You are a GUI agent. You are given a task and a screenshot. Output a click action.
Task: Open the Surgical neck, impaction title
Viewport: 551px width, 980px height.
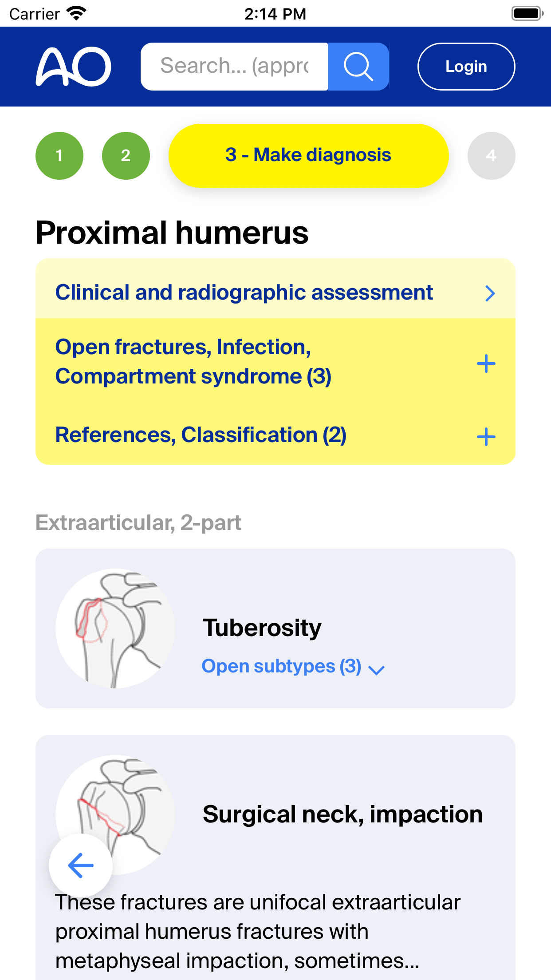342,814
